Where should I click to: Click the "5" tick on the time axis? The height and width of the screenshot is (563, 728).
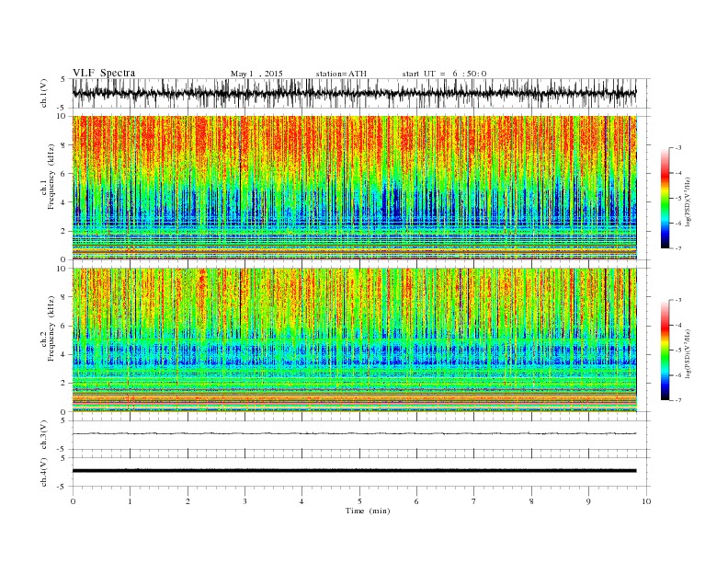coord(359,501)
